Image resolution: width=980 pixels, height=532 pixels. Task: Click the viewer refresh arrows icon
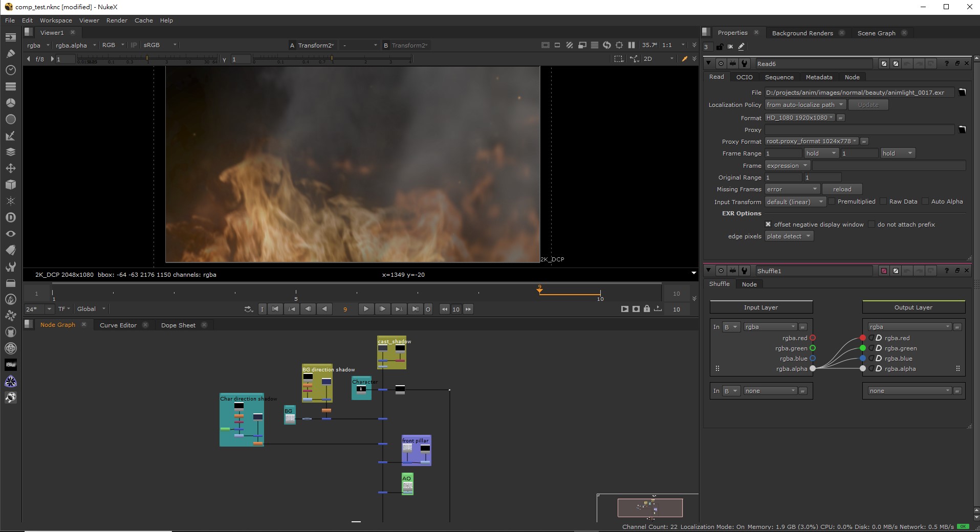point(607,45)
